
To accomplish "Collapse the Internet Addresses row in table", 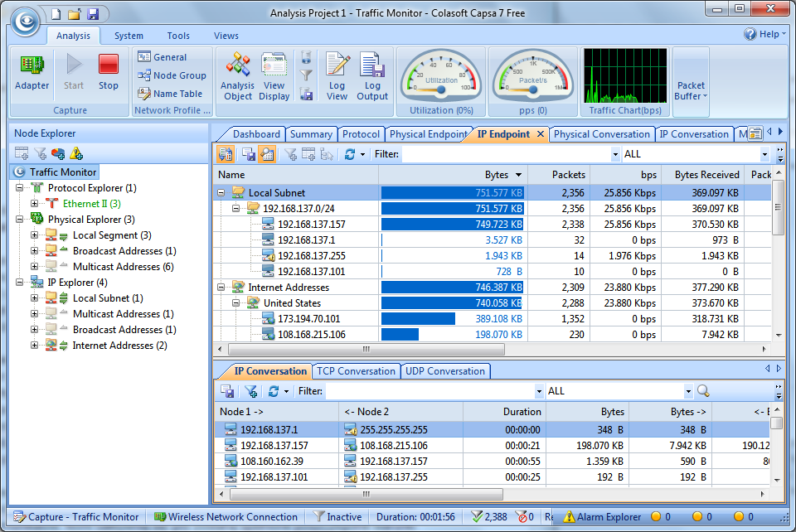I will point(221,287).
